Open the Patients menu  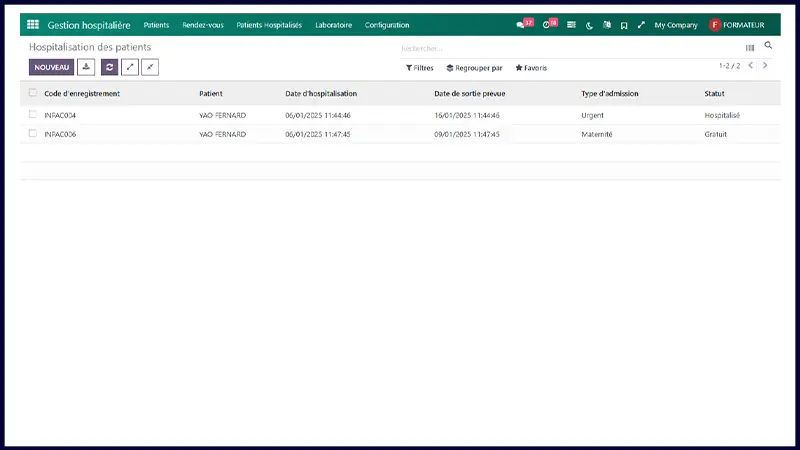point(156,25)
